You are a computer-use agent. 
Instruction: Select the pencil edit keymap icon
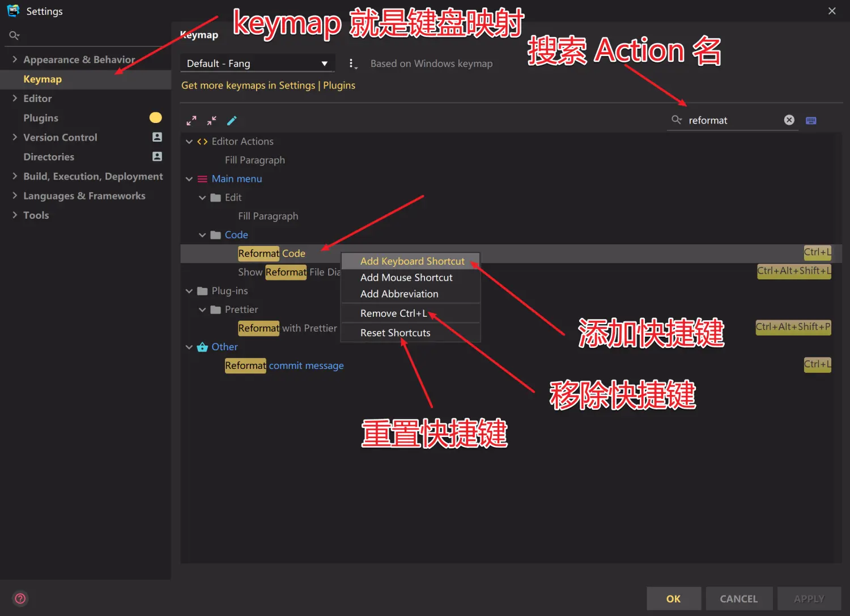[231, 120]
